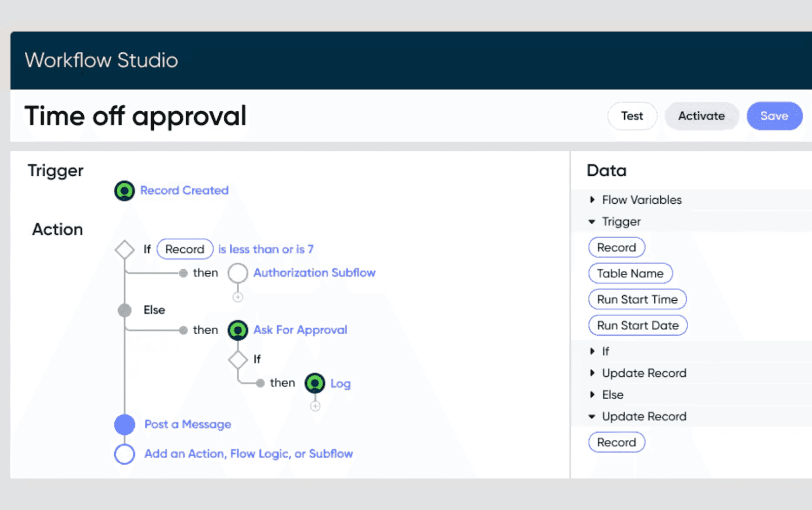Click the Add an Action circle
Screen dimensions: 812x510
coord(124,454)
